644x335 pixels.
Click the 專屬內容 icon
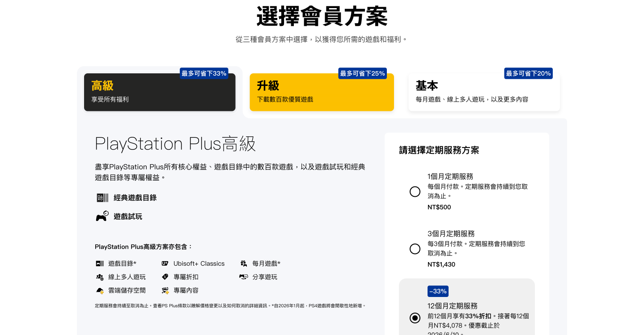click(165, 290)
